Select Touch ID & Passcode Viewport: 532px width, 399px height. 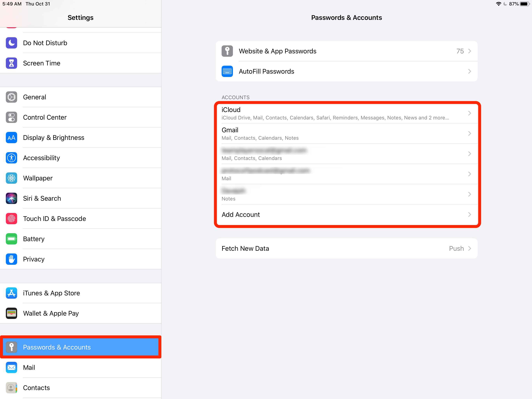click(81, 219)
